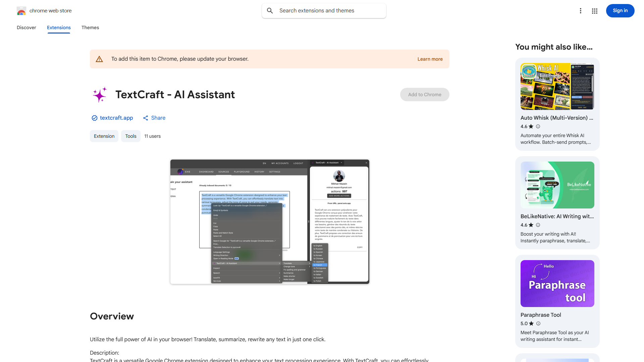Click the verified publisher badge icon
This screenshot has width=644, height=362.
[94, 118]
